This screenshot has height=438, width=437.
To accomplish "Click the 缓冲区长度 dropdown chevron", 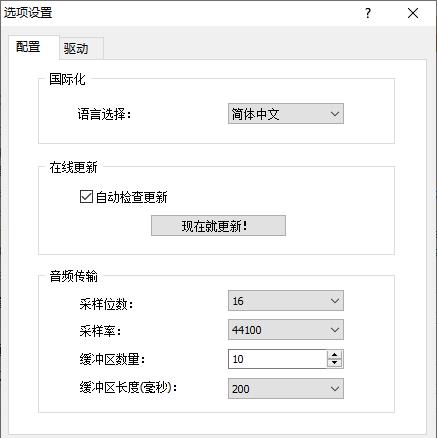I will point(335,389).
